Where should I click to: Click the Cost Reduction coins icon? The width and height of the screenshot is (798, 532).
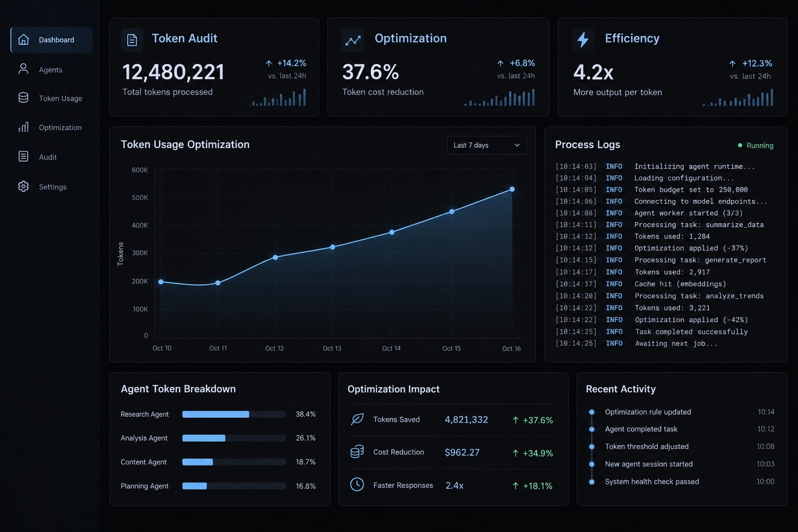click(x=357, y=452)
